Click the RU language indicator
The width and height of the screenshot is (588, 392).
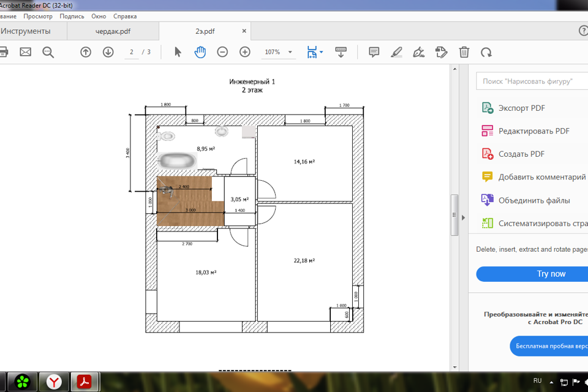[537, 381]
